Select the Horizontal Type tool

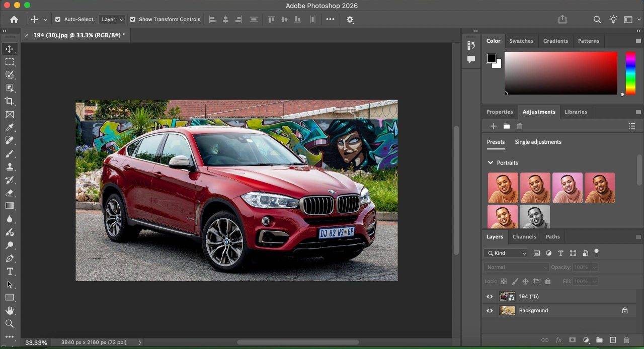[10, 272]
